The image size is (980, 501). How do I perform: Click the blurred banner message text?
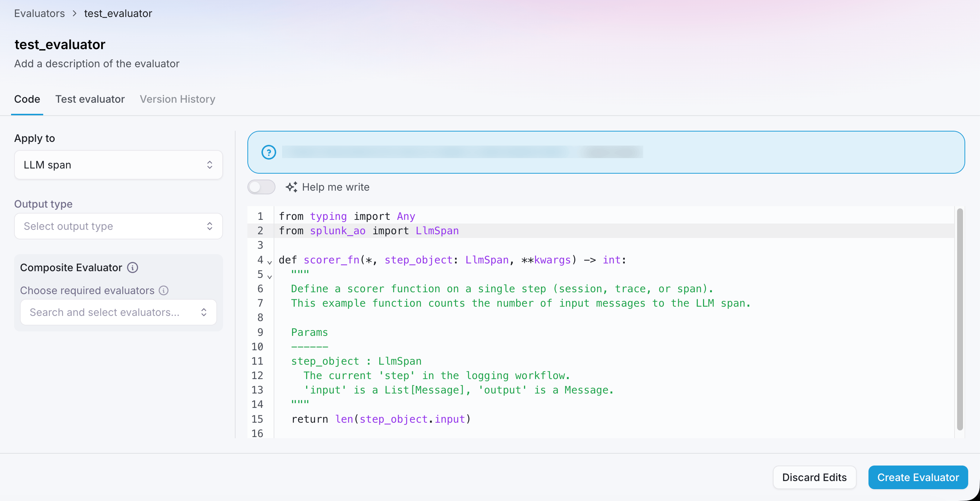pyautogui.click(x=462, y=152)
